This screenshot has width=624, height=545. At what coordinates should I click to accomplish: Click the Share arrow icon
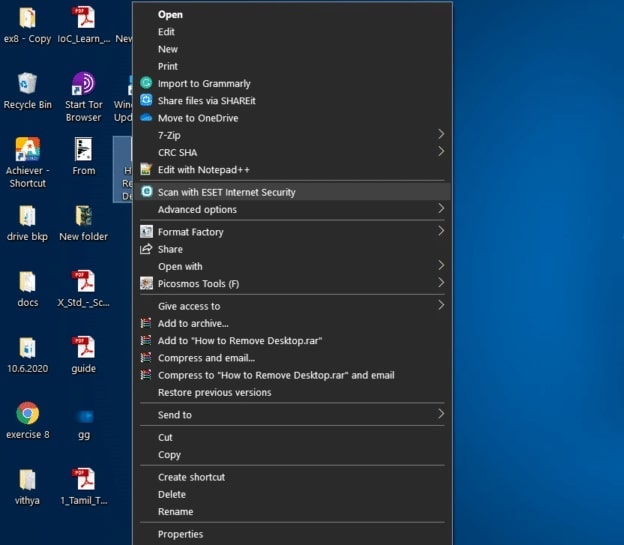146,249
